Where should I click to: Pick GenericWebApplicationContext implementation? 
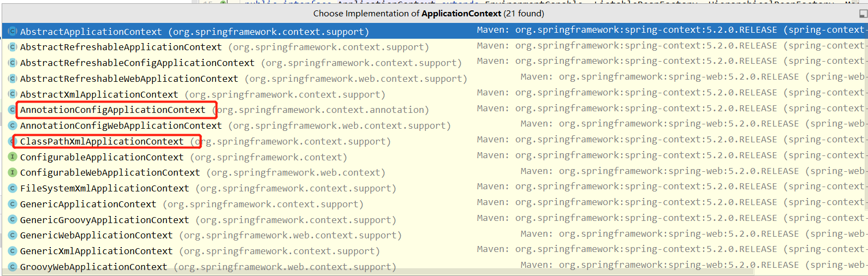click(x=96, y=236)
